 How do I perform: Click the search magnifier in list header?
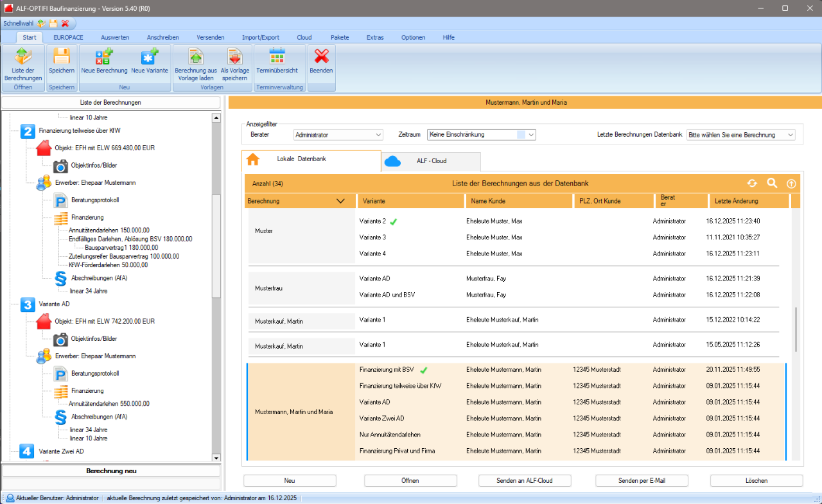coord(772,184)
